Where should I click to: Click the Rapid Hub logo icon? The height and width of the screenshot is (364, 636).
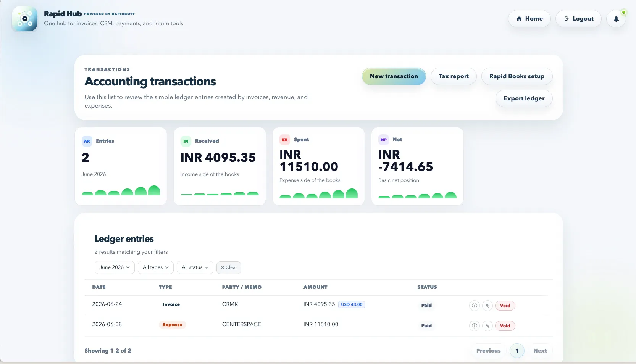tap(25, 19)
